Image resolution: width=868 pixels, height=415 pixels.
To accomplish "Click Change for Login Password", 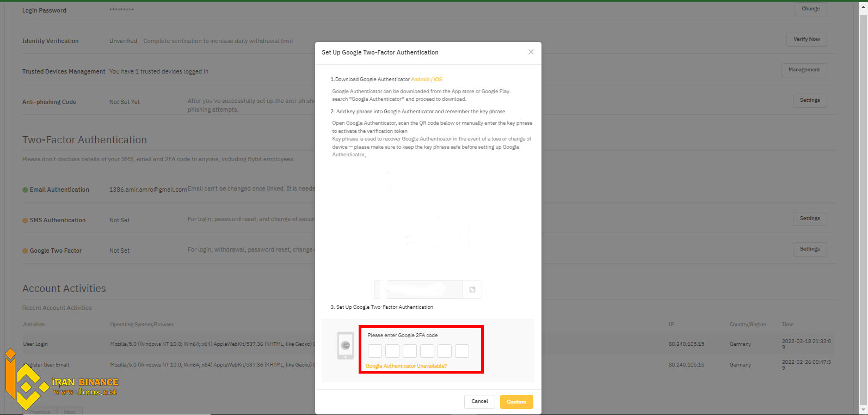I will click(x=810, y=9).
